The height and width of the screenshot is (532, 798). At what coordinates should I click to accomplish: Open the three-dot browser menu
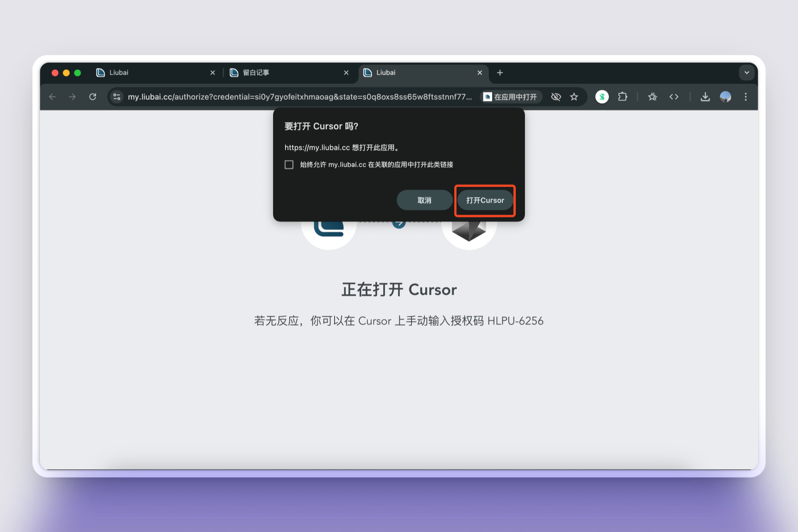click(x=746, y=96)
